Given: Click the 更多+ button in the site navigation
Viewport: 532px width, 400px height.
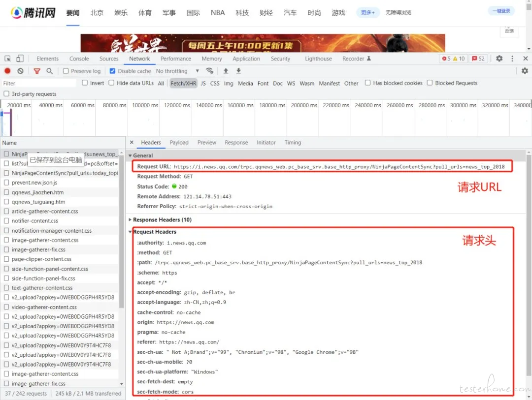Looking at the screenshot, I should [367, 13].
